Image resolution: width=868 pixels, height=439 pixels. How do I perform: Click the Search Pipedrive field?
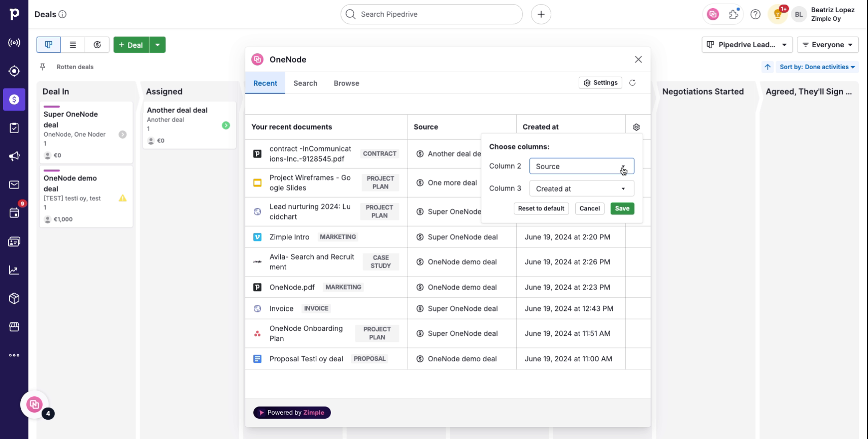[x=431, y=14]
